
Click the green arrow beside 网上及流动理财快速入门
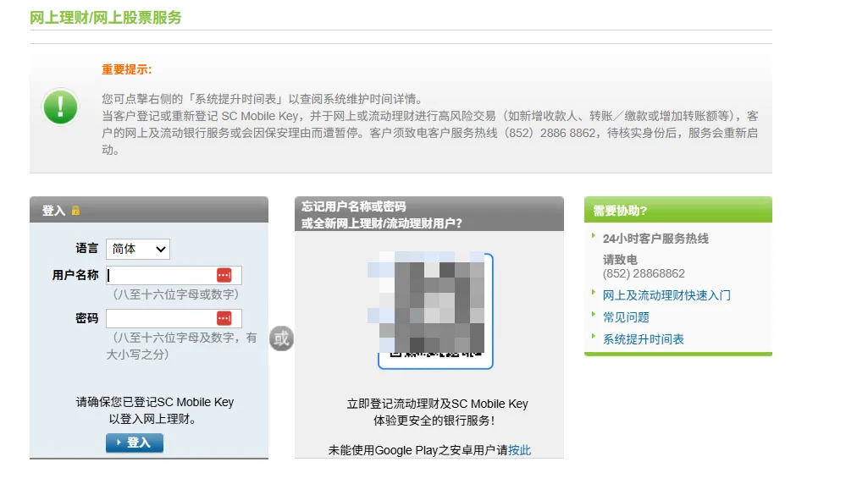[594, 292]
